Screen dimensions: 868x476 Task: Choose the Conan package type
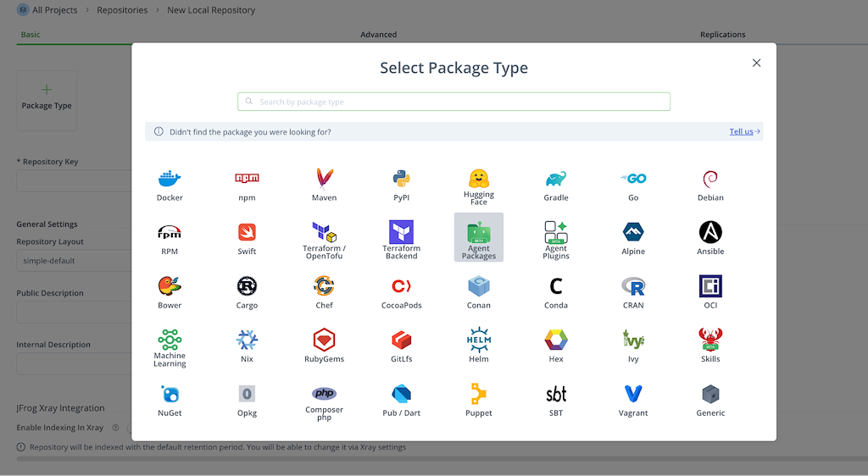pos(479,292)
